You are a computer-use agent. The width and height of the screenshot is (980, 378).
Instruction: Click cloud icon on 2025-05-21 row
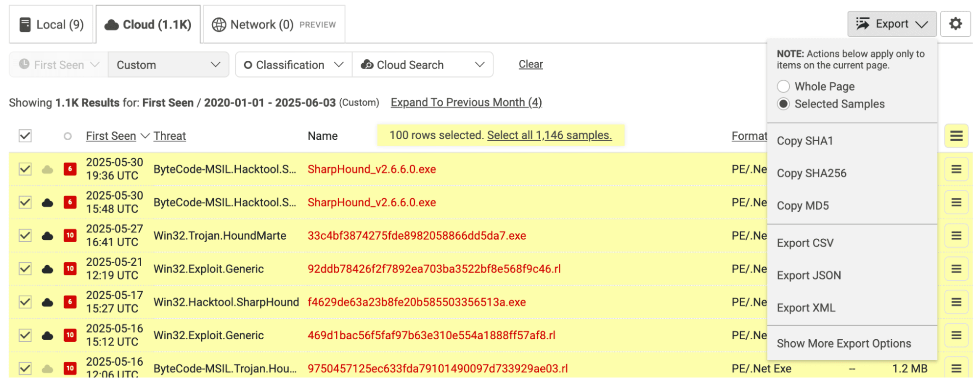(48, 269)
